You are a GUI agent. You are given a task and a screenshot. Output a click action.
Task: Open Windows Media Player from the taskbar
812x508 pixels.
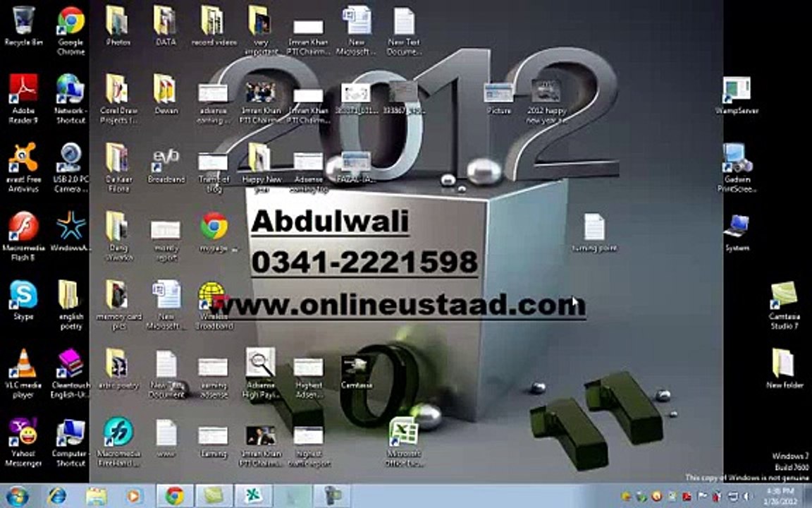[134, 496]
